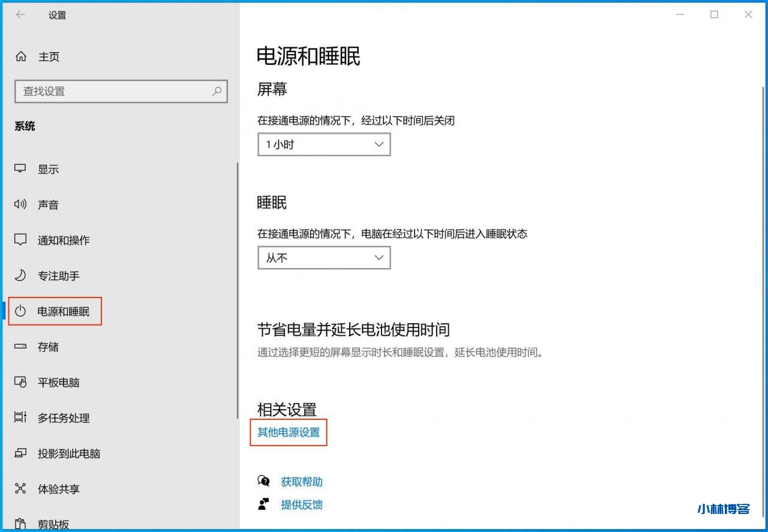Click the 提供反馈 link

(x=302, y=504)
